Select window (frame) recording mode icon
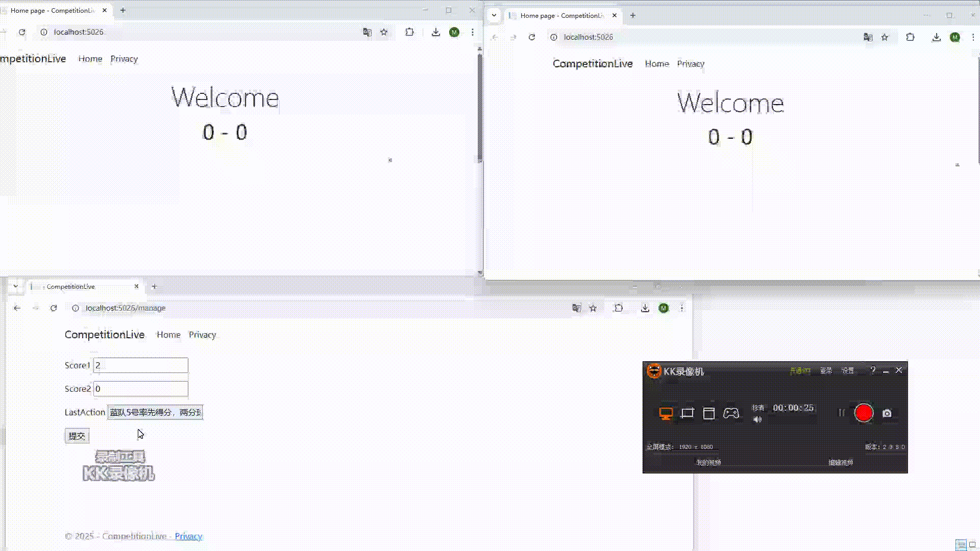Viewport: 980px width, 551px height. point(709,413)
